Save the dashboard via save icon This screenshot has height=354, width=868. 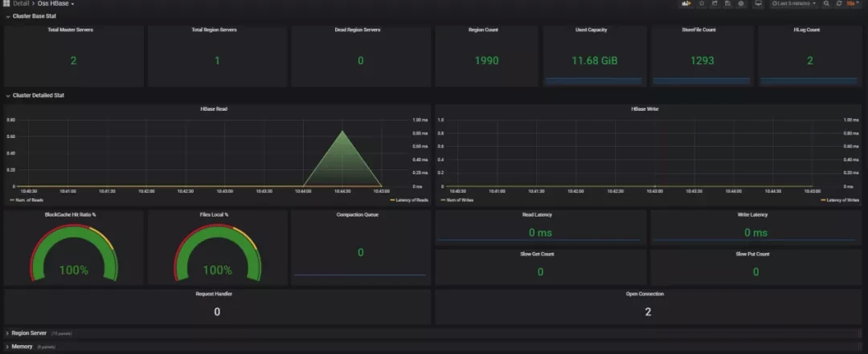tap(727, 4)
